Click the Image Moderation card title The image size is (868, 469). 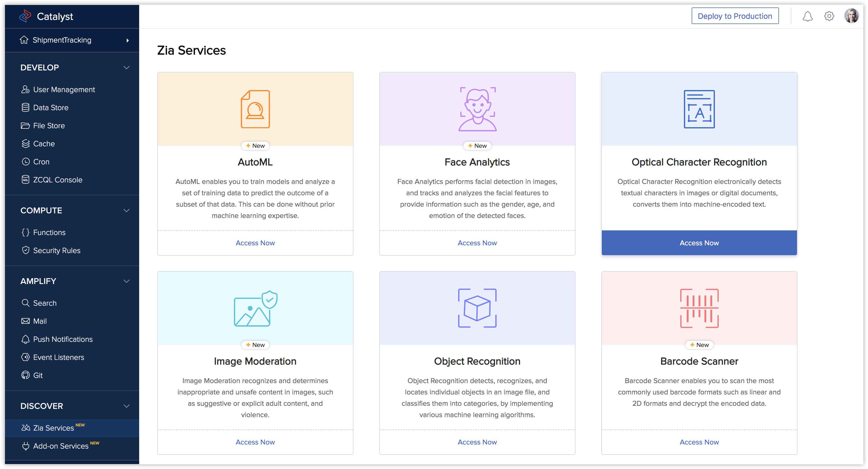tap(255, 361)
